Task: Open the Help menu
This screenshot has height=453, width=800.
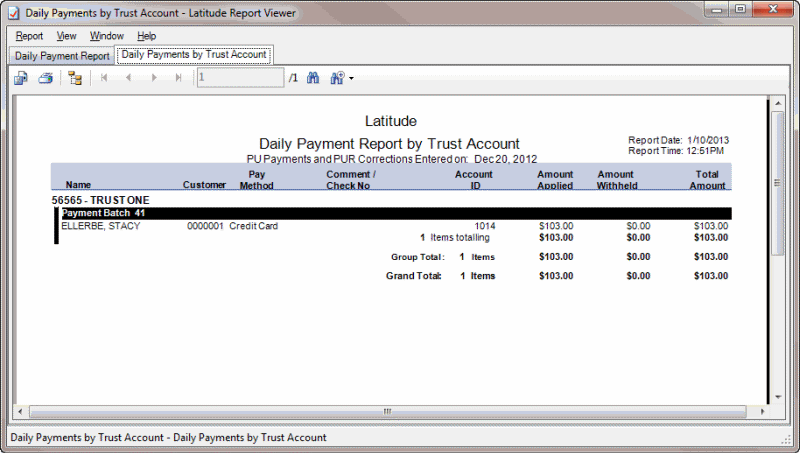Action: 146,36
